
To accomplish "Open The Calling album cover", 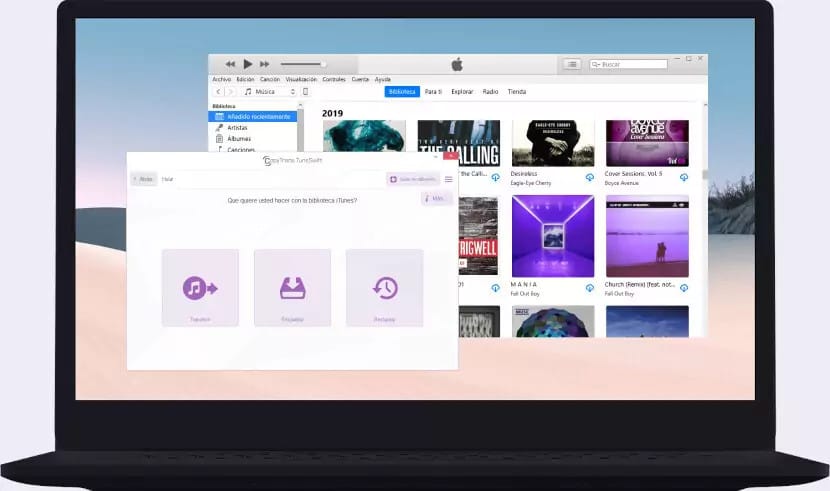I will click(x=458, y=143).
